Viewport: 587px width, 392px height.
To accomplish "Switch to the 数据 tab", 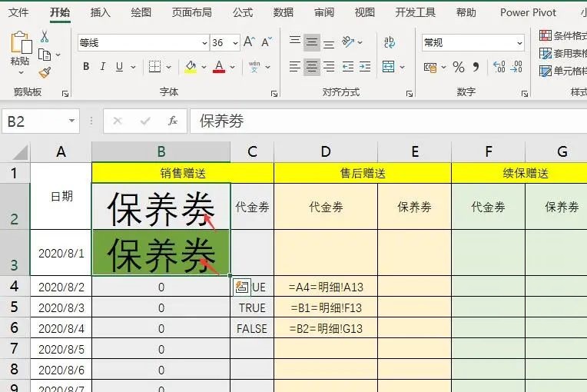I will [283, 13].
